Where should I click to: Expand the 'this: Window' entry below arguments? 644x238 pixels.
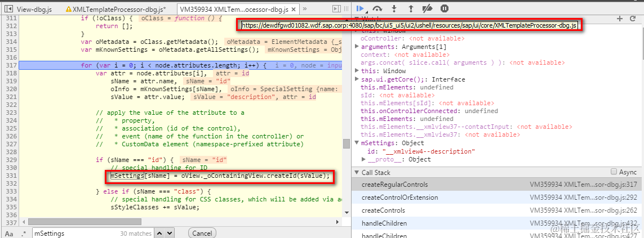tap(357, 71)
